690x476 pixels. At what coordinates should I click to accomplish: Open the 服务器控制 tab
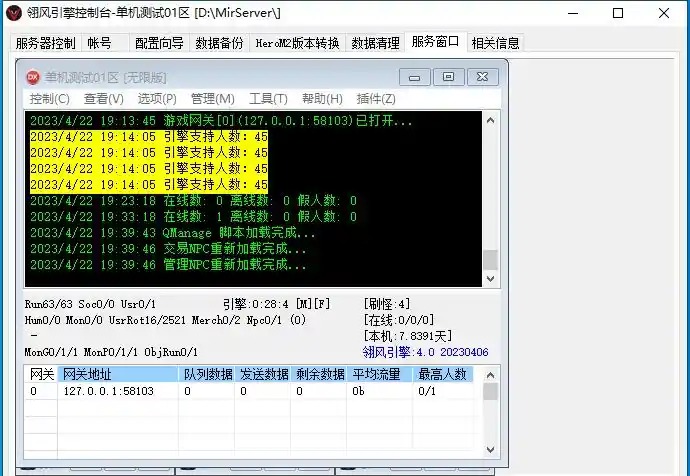(x=45, y=43)
